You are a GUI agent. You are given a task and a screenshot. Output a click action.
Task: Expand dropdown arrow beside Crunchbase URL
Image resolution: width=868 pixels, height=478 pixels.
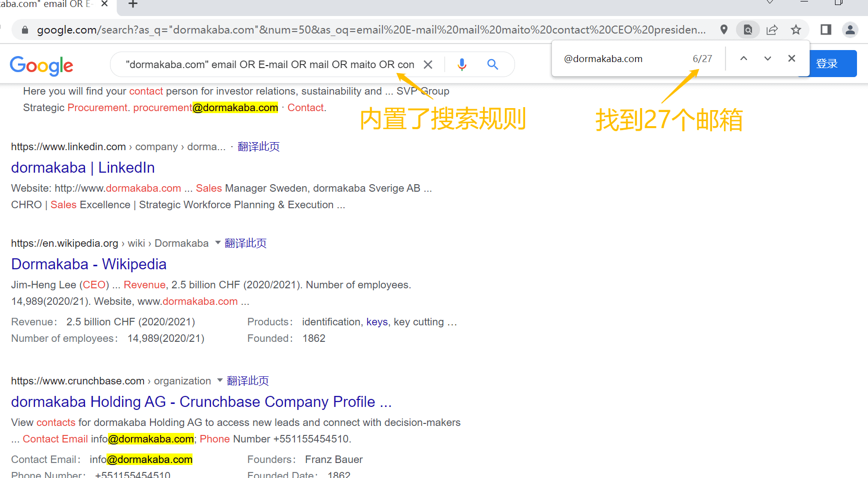pos(220,380)
